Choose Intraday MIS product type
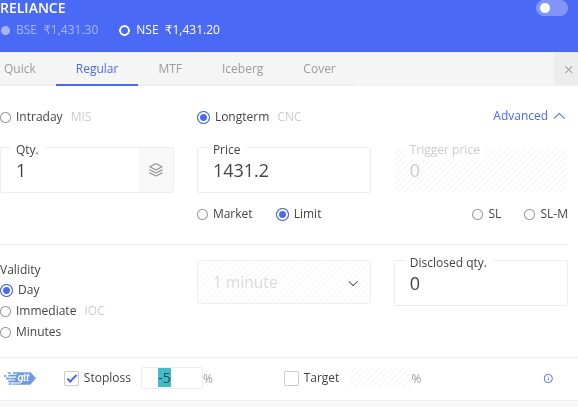The width and height of the screenshot is (578, 407). click(x=6, y=118)
